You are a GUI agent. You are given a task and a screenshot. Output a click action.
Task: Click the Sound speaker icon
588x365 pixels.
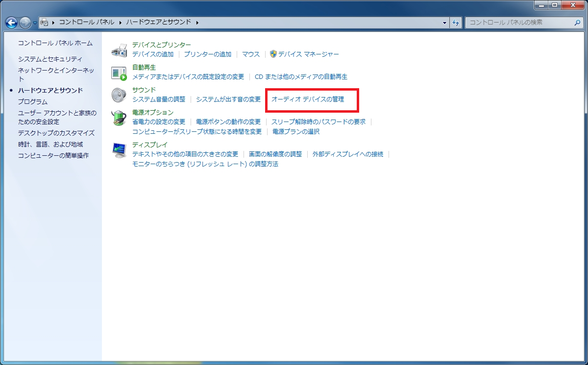(x=119, y=95)
